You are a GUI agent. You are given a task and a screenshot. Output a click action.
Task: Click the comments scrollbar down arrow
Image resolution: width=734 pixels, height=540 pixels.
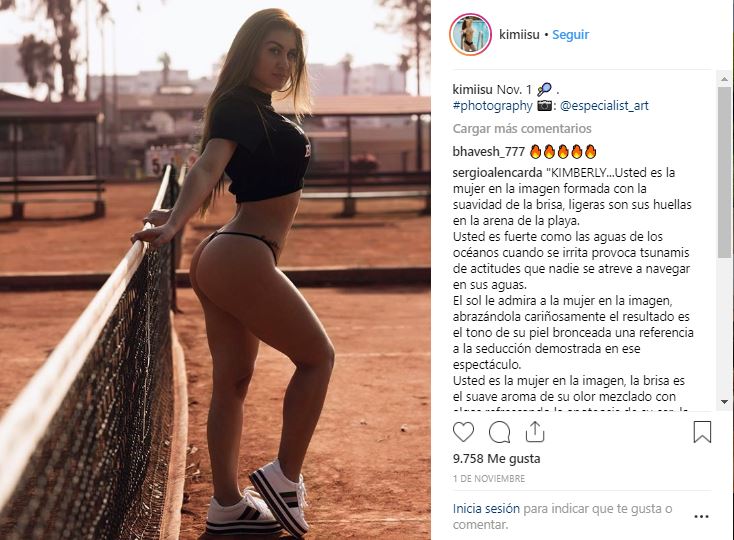724,402
